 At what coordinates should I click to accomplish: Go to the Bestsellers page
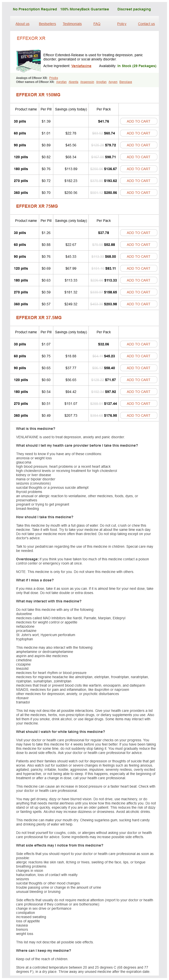pyautogui.click(x=47, y=24)
